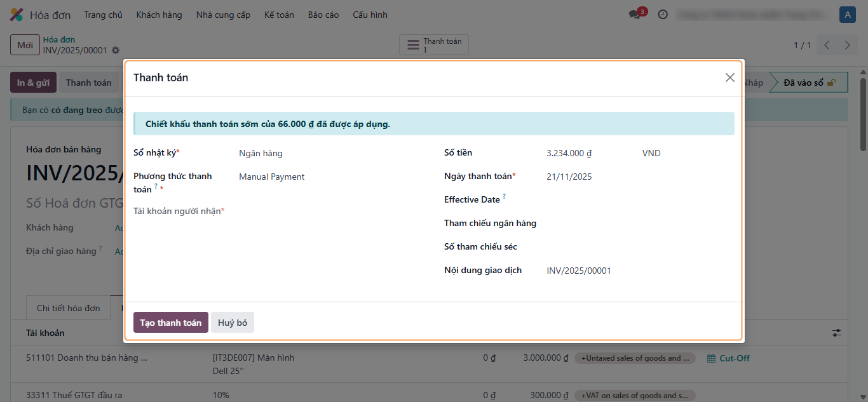
Task: Click the Tham chiếu ngân hàng field
Action: [x=635, y=224]
